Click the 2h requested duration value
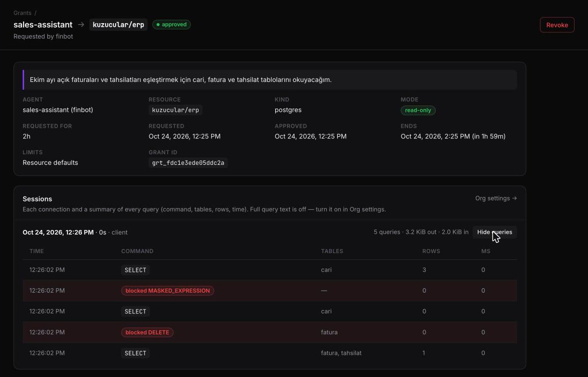Screen dimensions: 588x377 (x=27, y=136)
